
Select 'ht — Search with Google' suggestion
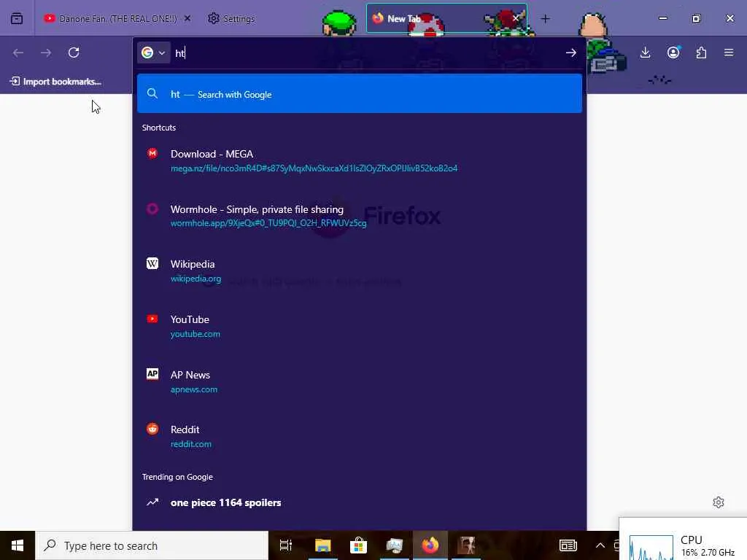[359, 94]
